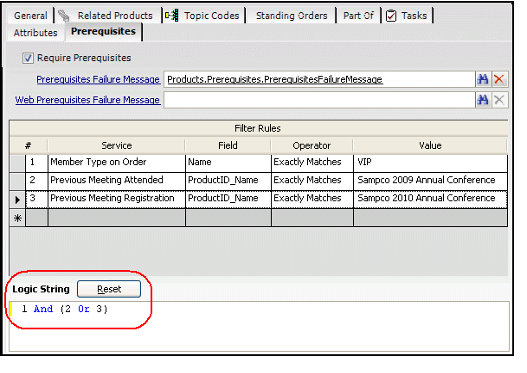
Task: Clear the Web Prerequisites Failure Message field
Action: pos(499,100)
